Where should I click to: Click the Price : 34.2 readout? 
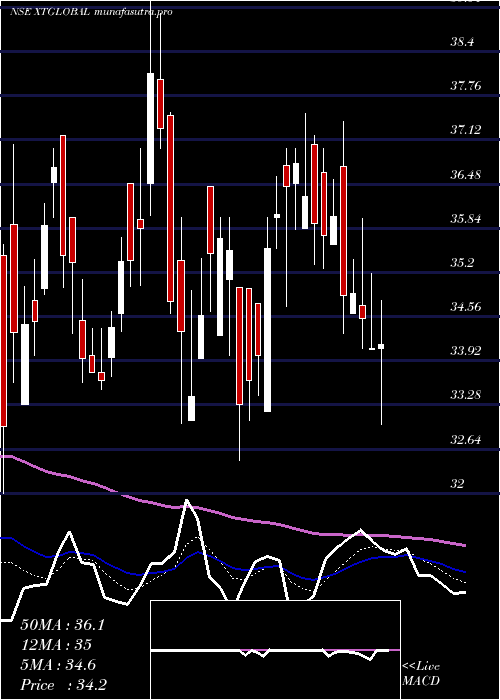click(63, 685)
